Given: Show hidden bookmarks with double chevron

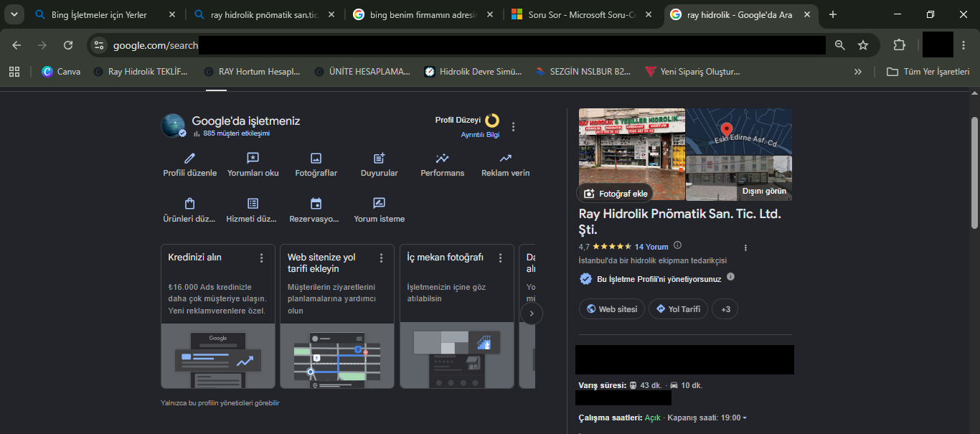Looking at the screenshot, I should tap(858, 72).
